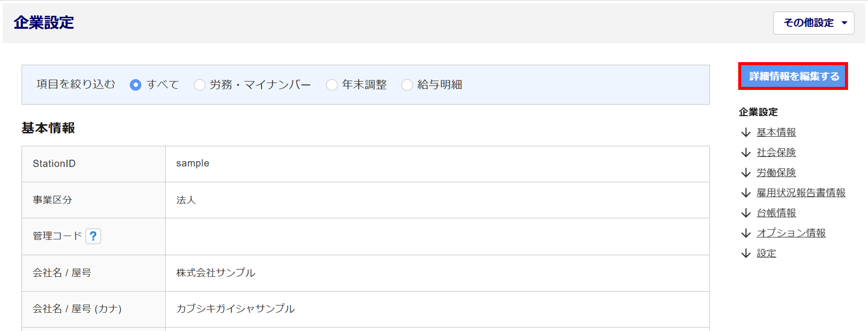Click the arrow beside 雇用状況報告書情報
868x331 pixels.
746,193
